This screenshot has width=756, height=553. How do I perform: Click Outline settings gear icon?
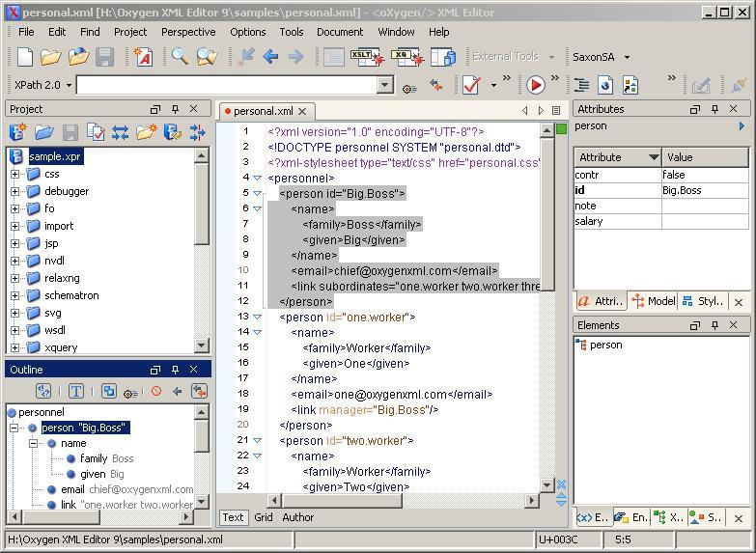(130, 393)
